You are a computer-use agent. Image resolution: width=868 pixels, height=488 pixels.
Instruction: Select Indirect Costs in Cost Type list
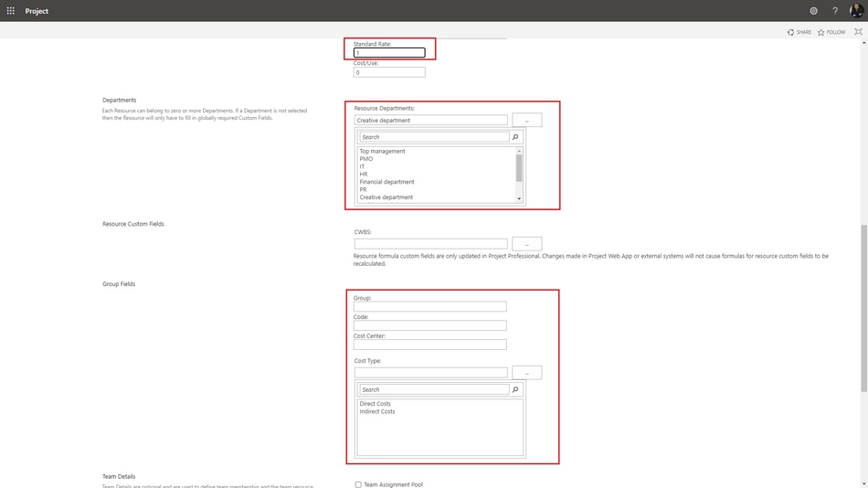click(x=377, y=411)
